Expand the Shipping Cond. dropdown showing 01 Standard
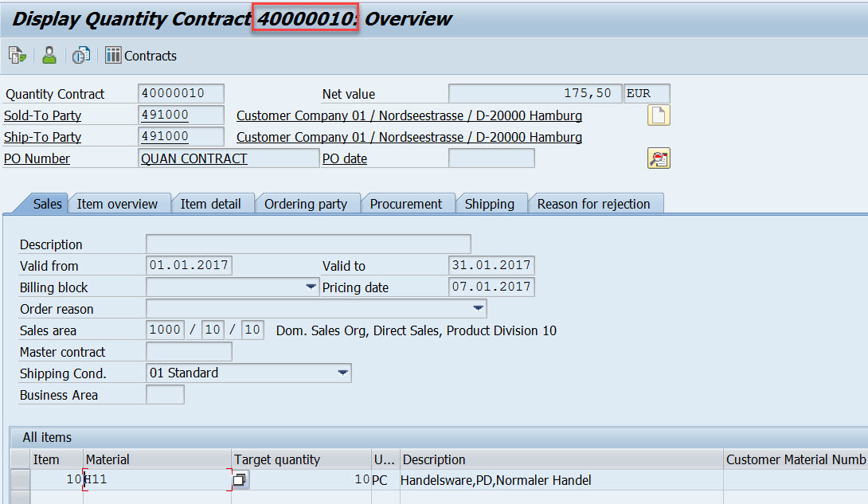 (342, 373)
